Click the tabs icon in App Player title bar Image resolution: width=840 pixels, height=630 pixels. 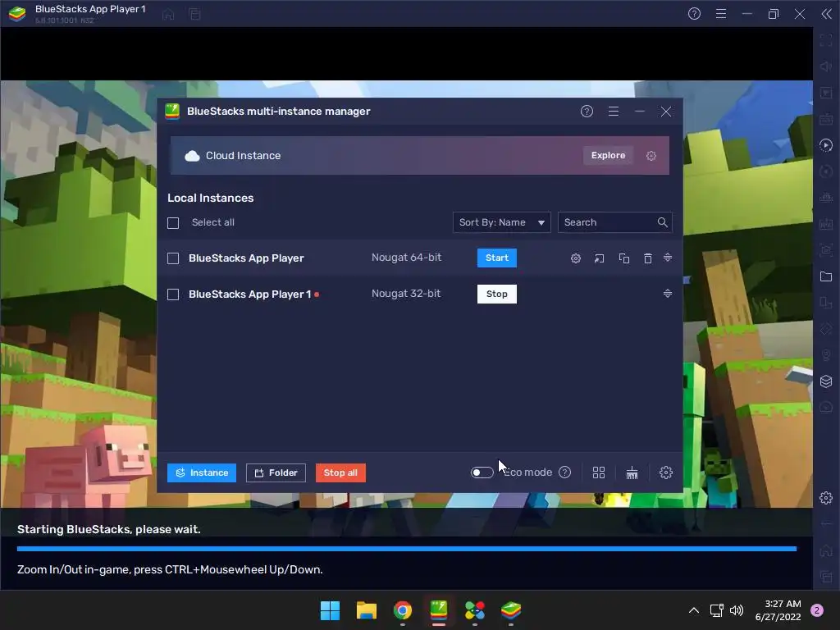(194, 15)
